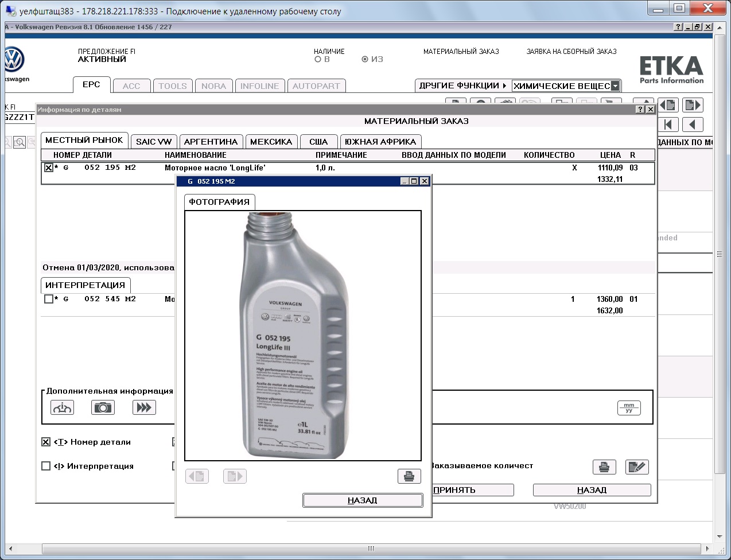Print the material order dialog

click(604, 467)
